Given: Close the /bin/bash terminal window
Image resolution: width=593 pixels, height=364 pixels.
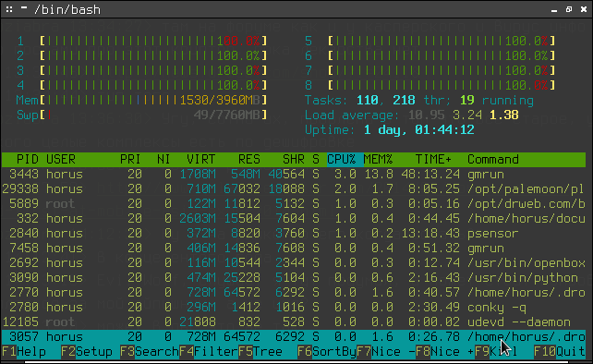Looking at the screenshot, I should (584, 9).
